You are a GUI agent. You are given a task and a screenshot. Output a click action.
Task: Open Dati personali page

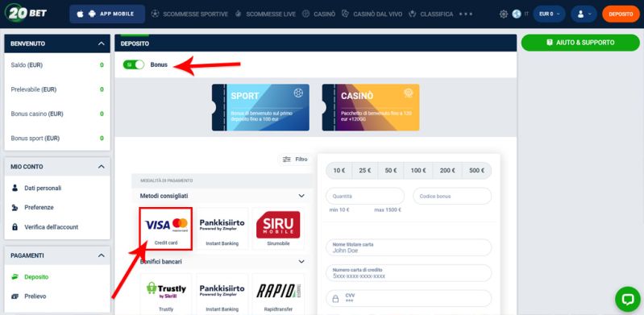tap(43, 188)
